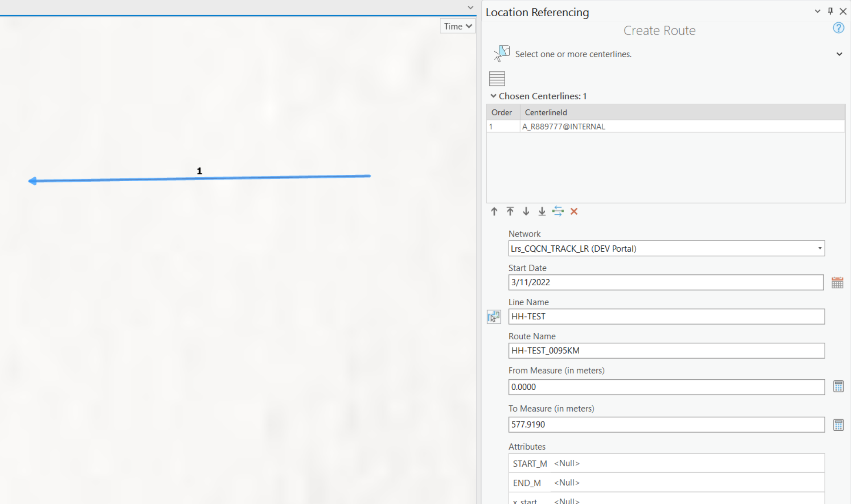Click the reverse centerline order icon

point(558,211)
